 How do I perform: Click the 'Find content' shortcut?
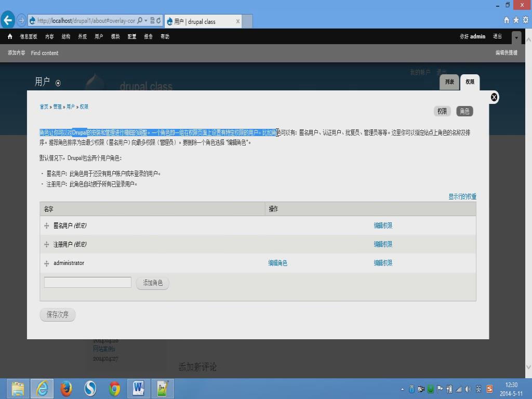point(45,53)
